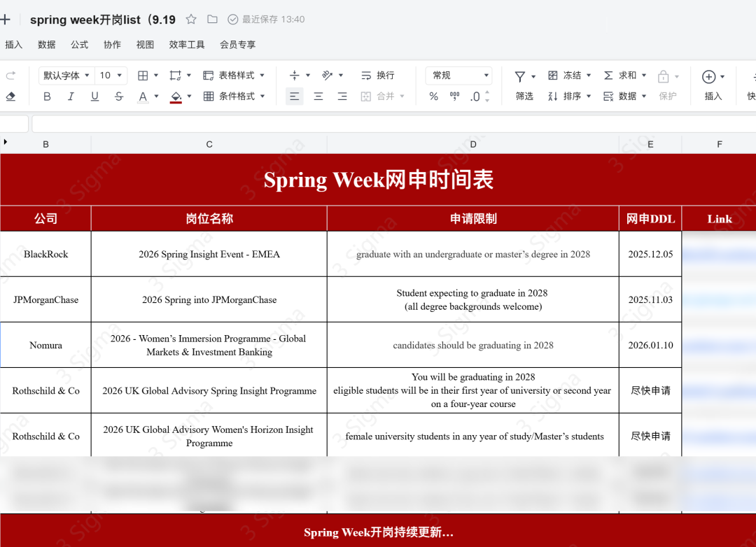Image resolution: width=756 pixels, height=547 pixels.
Task: Select column D header
Action: (473, 144)
